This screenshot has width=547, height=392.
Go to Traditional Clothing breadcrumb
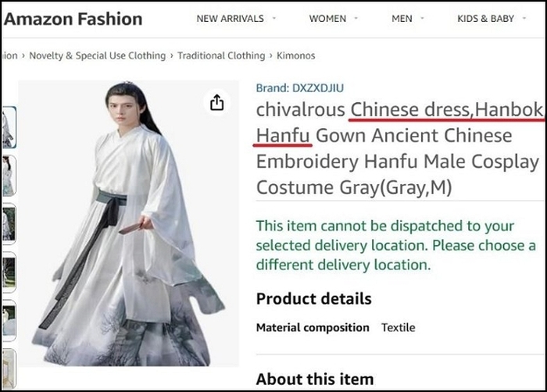(x=221, y=55)
